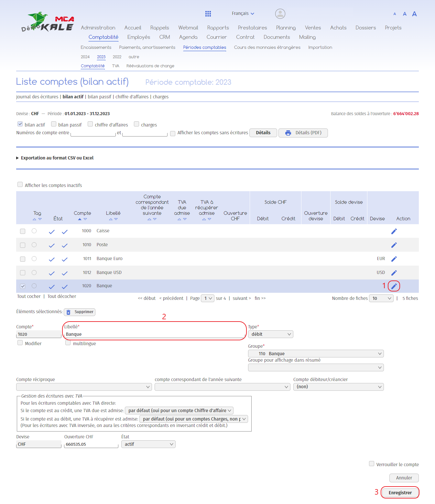This screenshot has height=504, width=435.
Task: Click Tout cocher link
Action: [x=29, y=296]
